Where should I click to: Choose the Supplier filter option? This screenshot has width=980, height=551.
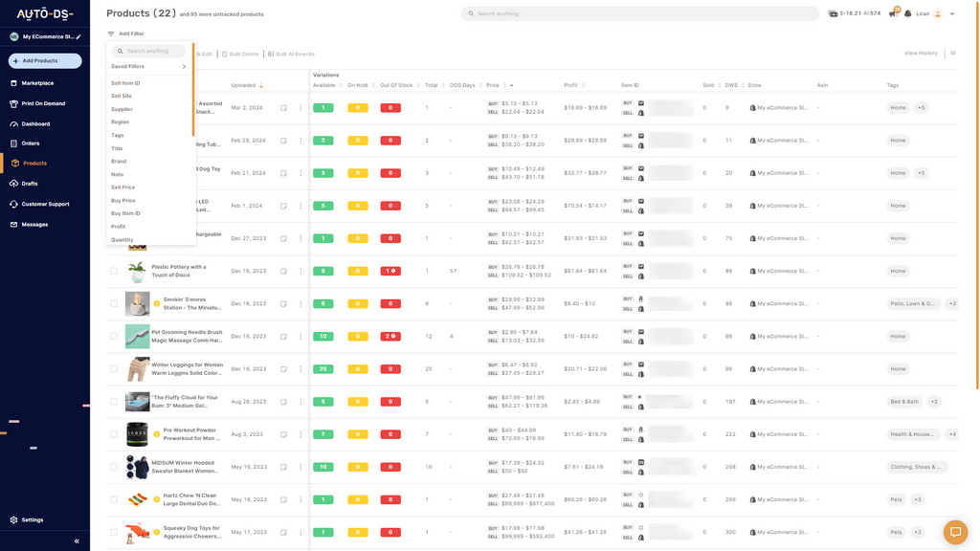[x=122, y=109]
